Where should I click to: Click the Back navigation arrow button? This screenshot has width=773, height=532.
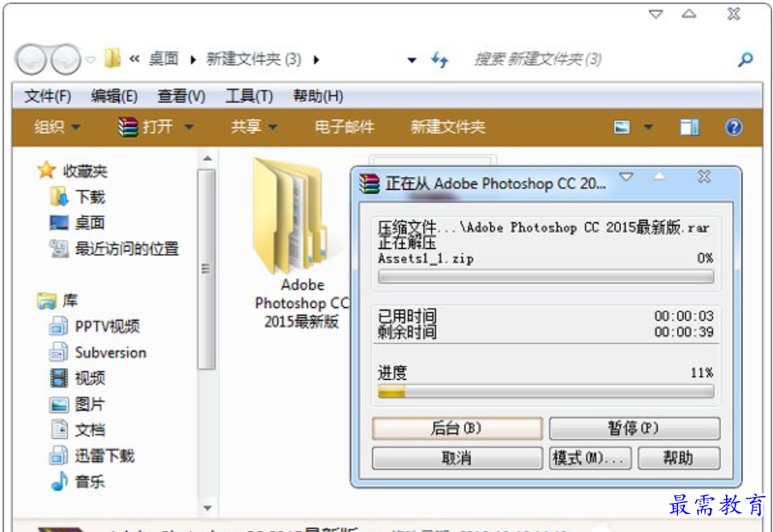pos(31,59)
